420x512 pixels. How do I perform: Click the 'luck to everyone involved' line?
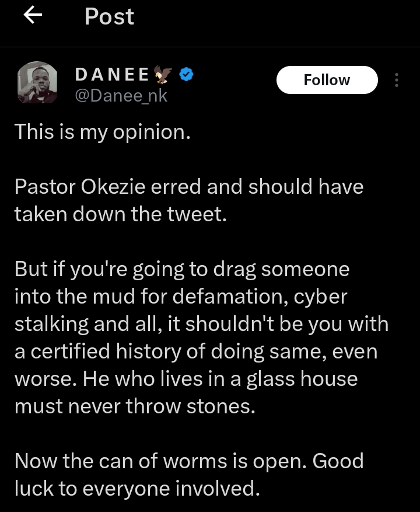click(137, 489)
